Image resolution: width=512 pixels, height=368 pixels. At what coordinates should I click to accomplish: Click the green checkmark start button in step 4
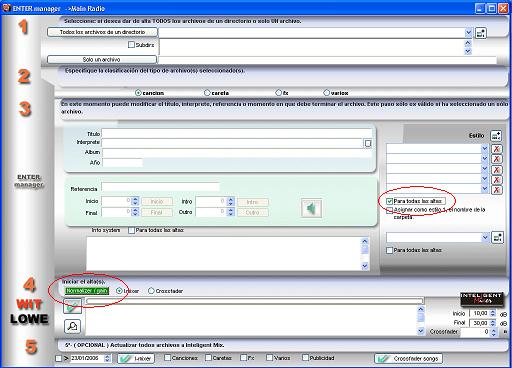[72, 306]
